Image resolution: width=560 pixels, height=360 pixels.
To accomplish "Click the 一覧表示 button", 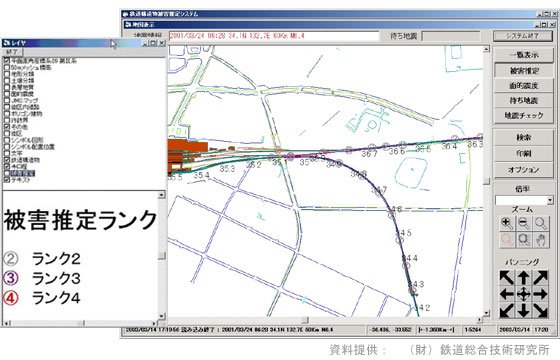I will click(524, 55).
